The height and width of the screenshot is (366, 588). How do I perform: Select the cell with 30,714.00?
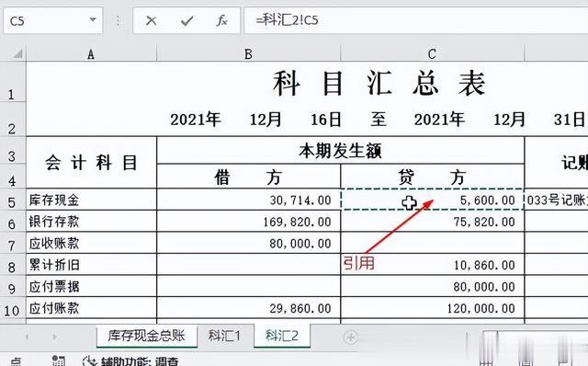pyautogui.click(x=248, y=200)
